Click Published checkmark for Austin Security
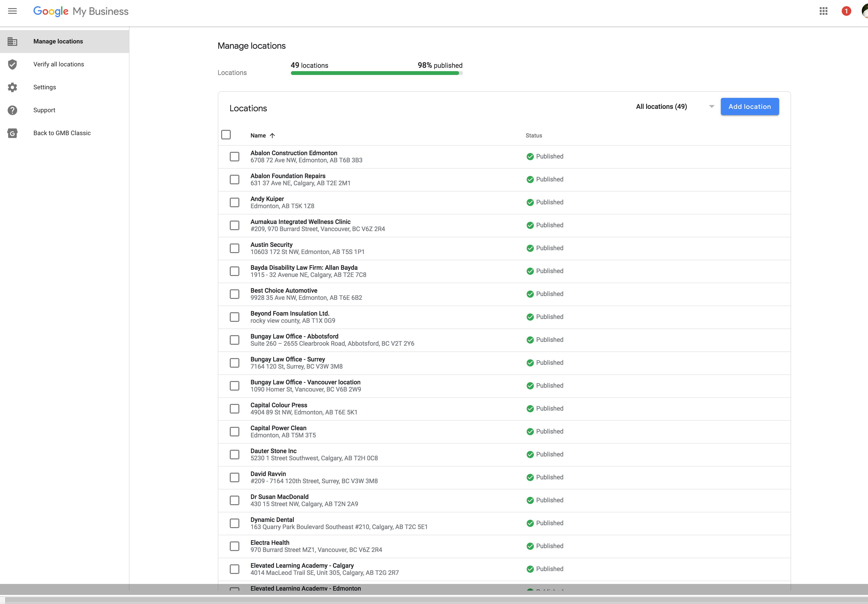This screenshot has width=868, height=604. 530,248
